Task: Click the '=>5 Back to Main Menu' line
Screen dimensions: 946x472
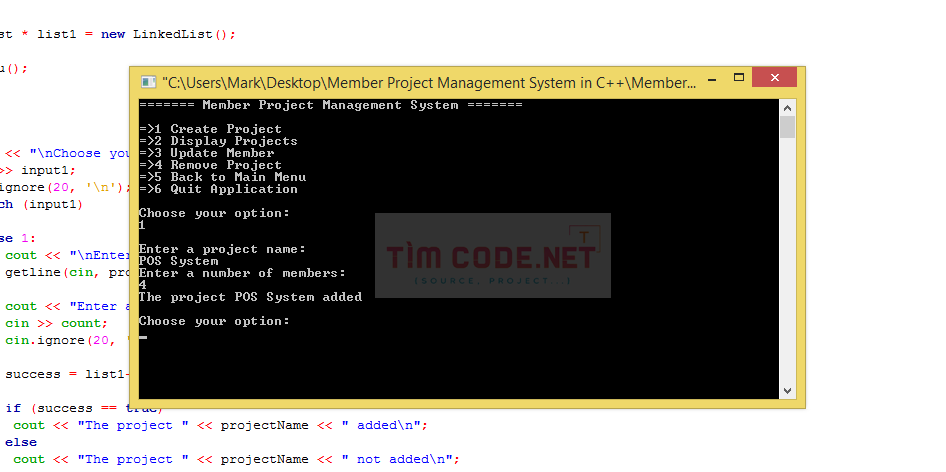Action: [222, 177]
